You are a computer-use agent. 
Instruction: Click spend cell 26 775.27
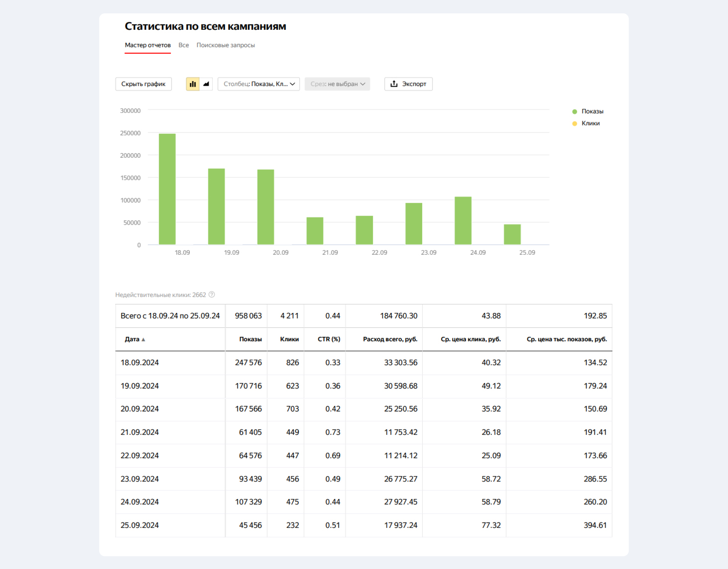pyautogui.click(x=401, y=479)
